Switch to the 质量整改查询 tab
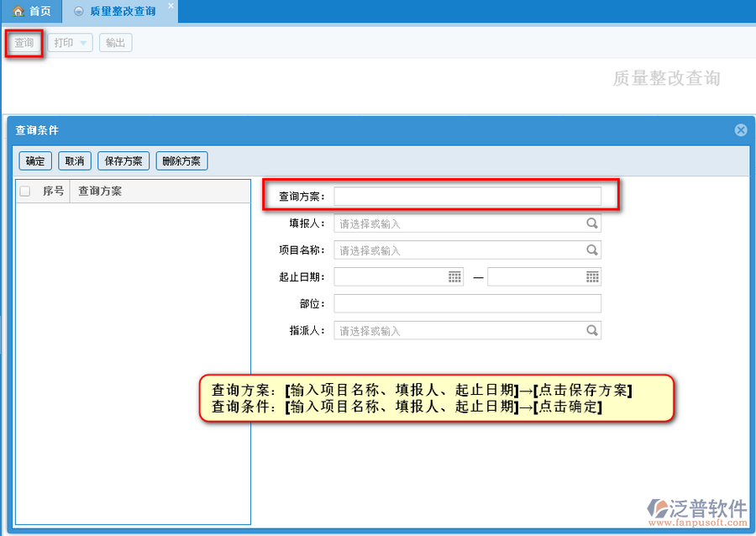The height and width of the screenshot is (536, 756). pyautogui.click(x=122, y=11)
